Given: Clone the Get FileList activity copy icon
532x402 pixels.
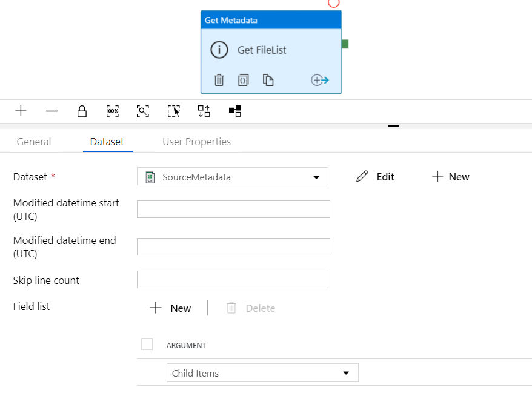Looking at the screenshot, I should [x=268, y=80].
